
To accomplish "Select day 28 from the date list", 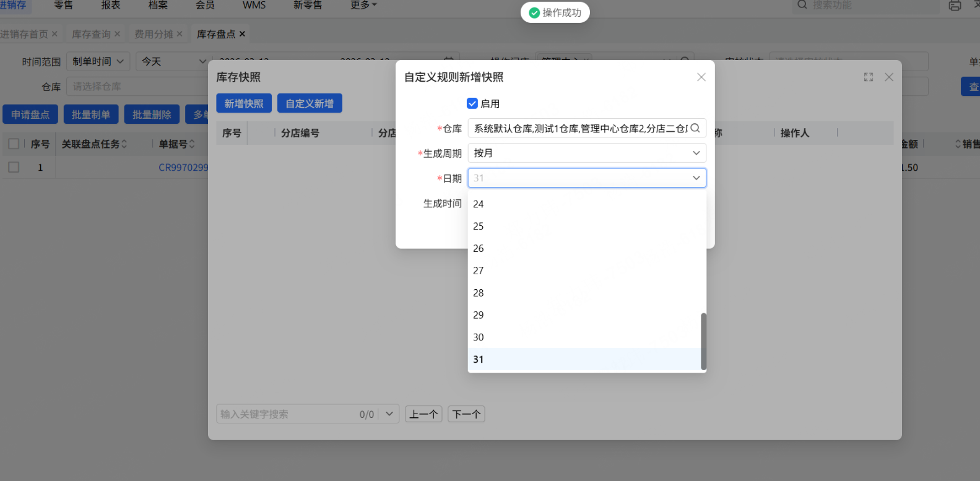I will click(x=479, y=293).
